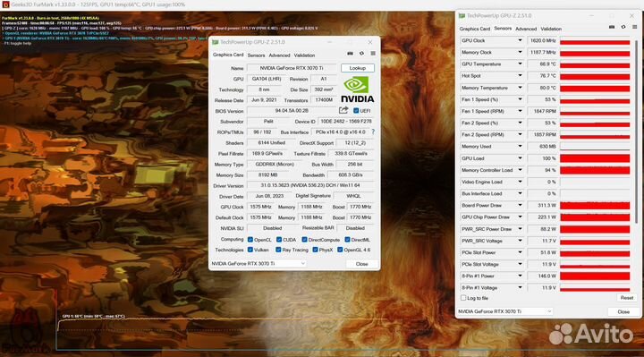The width and height of the screenshot is (644, 357).
Task: Toggle the OpenCL checkbox
Action: [x=250, y=240]
